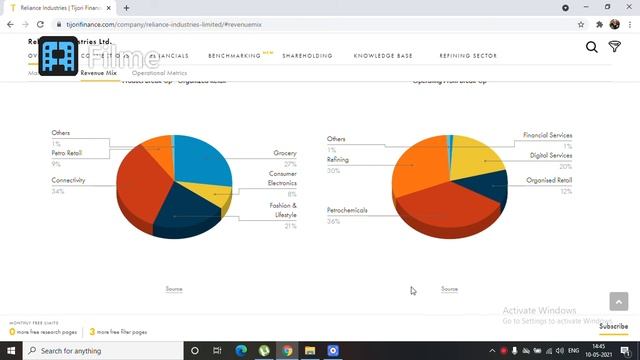This screenshot has height=360, width=640.
Task: Click the scroll-to-top arrow button
Action: pyautogui.click(x=619, y=301)
